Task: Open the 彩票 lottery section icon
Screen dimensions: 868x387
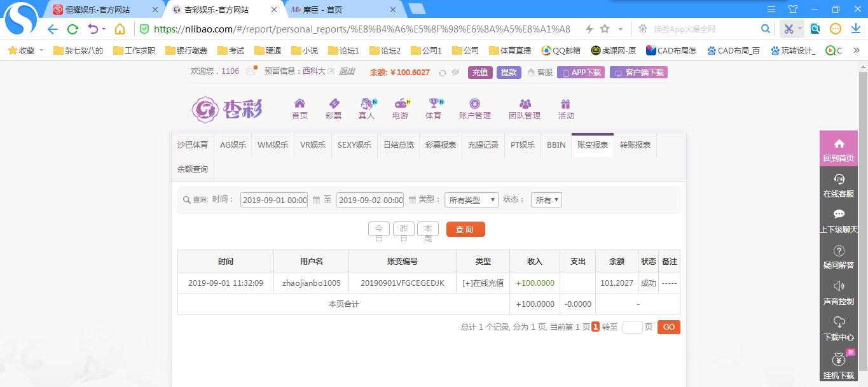Action: (333, 104)
